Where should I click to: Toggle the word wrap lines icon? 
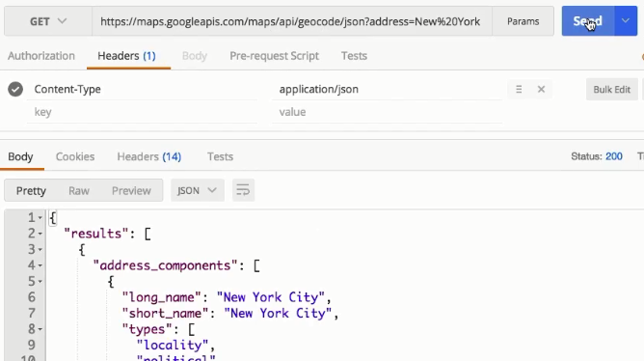point(243,190)
